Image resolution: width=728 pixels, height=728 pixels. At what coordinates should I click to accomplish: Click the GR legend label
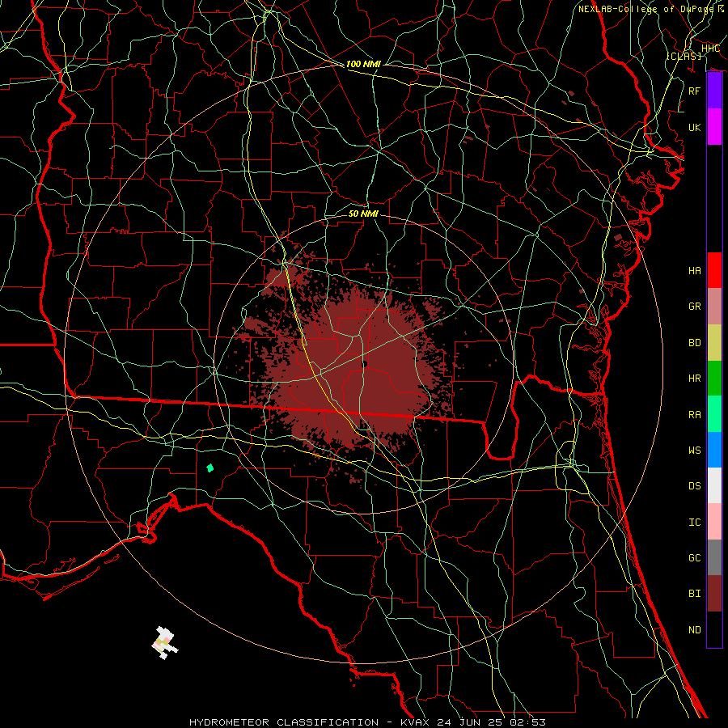[x=695, y=307]
